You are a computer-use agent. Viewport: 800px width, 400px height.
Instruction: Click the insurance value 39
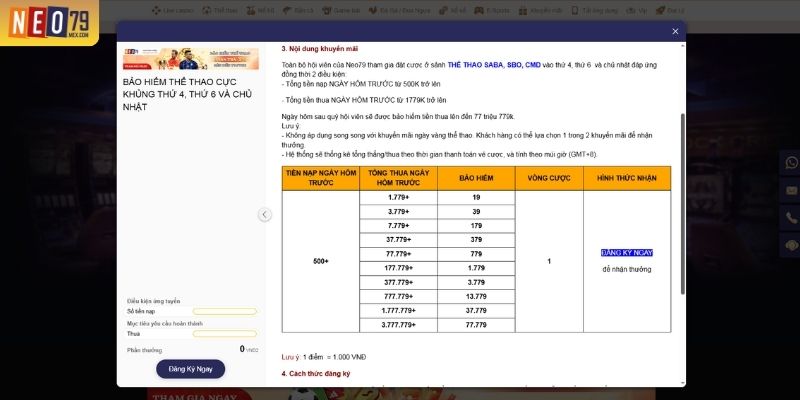pyautogui.click(x=476, y=212)
